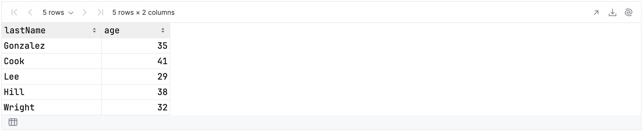This screenshot has width=644, height=132.
Task: Jump to the last page of rows
Action: [x=100, y=12]
